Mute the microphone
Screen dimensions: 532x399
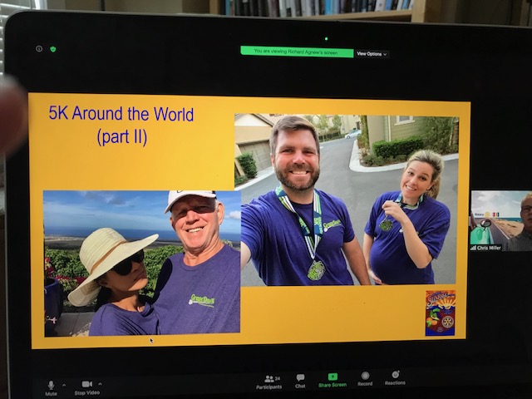(51, 386)
